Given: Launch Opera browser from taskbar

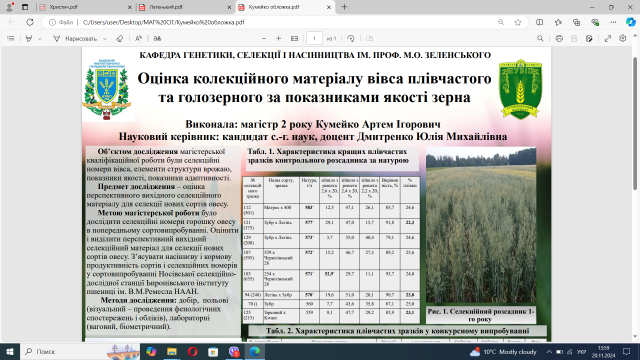Looking at the screenshot, I should tap(193, 351).
